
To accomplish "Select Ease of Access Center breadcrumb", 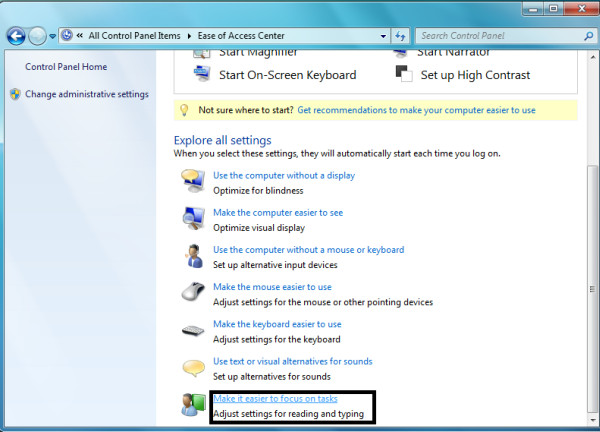I will click(241, 36).
